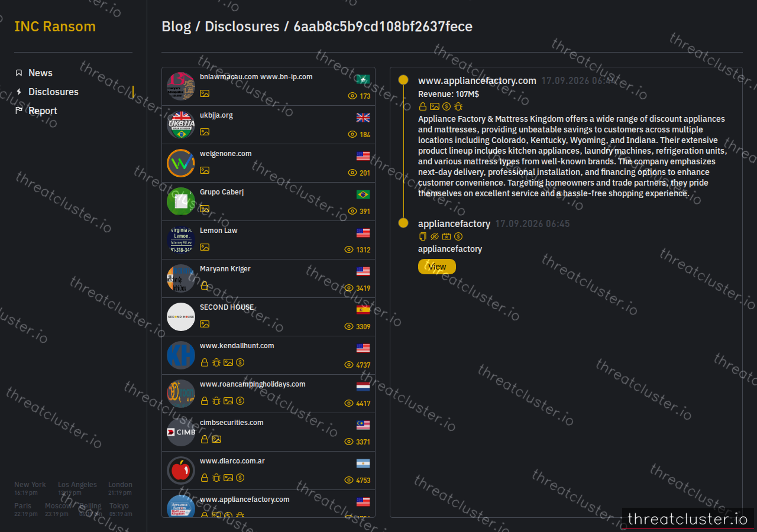
Task: Click the lightning bolt icon beside Disclosures
Action: [19, 92]
